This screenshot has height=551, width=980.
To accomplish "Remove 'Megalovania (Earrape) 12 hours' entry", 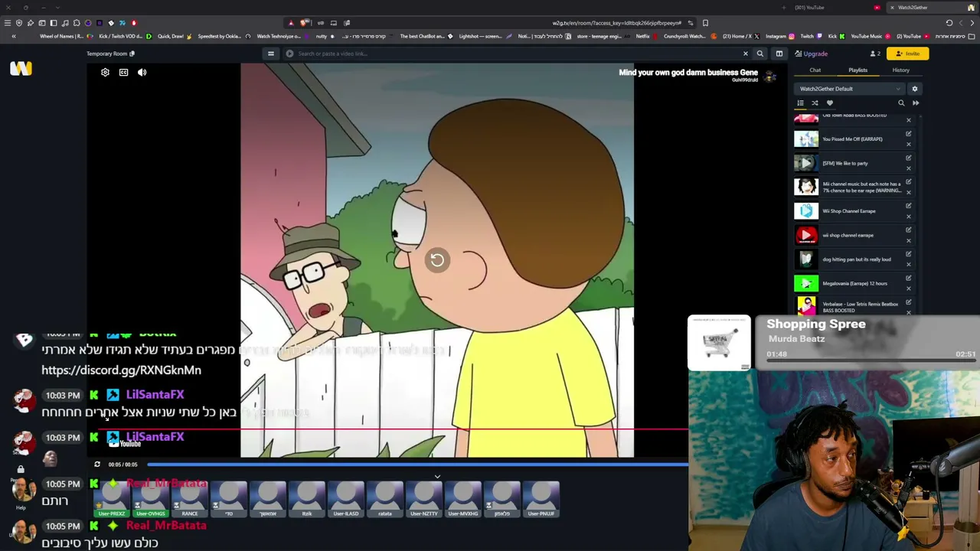I will tap(909, 289).
